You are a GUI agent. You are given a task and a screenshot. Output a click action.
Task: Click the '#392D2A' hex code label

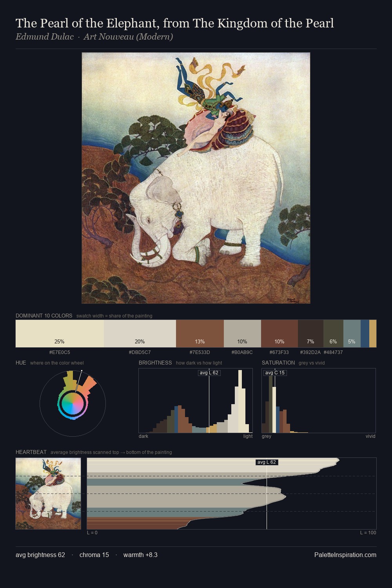(x=310, y=352)
